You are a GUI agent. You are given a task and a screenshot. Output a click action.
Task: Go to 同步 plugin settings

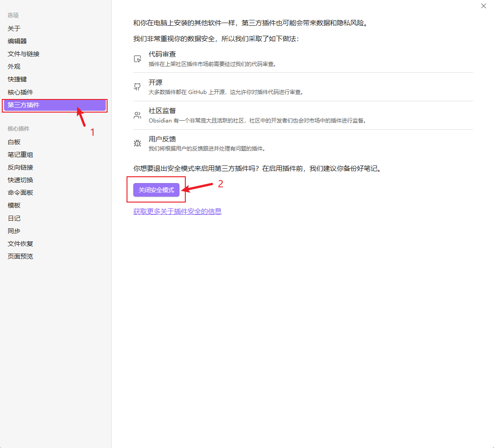pos(14,231)
